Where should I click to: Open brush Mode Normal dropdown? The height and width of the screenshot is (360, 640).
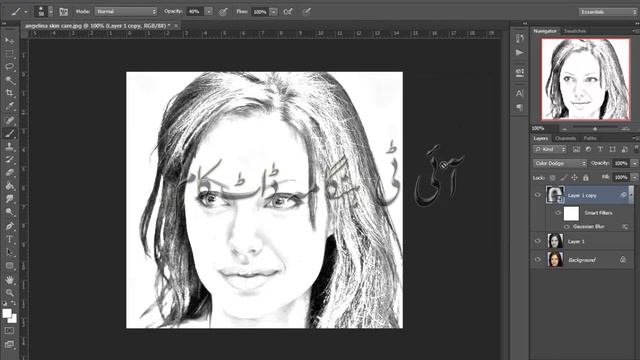[126, 12]
